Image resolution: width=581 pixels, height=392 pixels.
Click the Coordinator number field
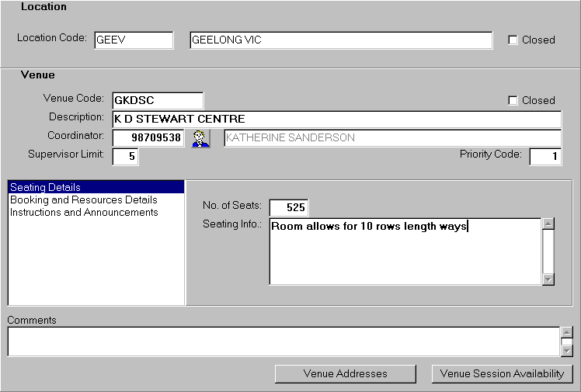(x=148, y=137)
